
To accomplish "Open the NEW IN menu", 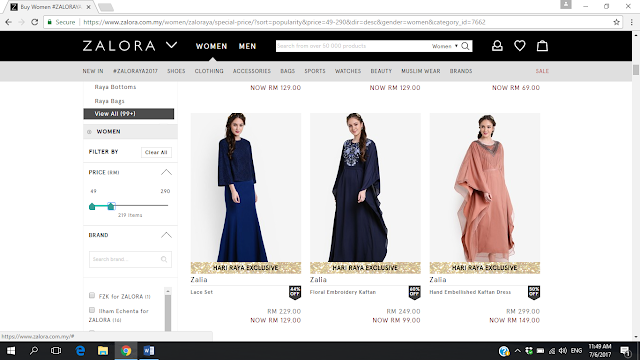I will point(93,71).
